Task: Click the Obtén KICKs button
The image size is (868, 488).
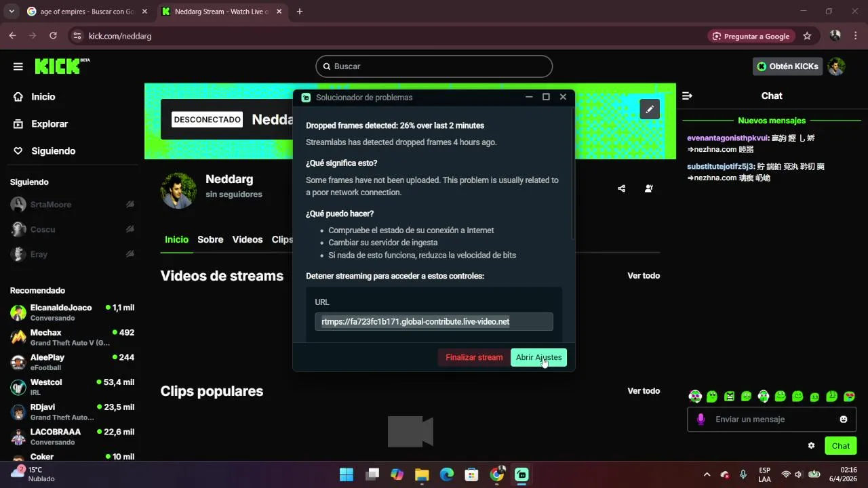Action: [x=787, y=66]
